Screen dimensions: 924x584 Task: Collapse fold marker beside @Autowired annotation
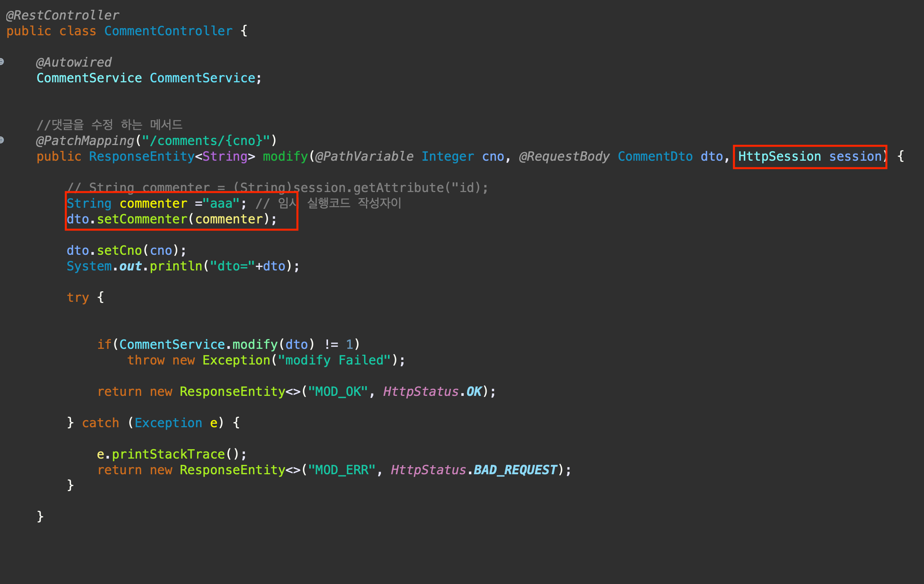click(2, 62)
